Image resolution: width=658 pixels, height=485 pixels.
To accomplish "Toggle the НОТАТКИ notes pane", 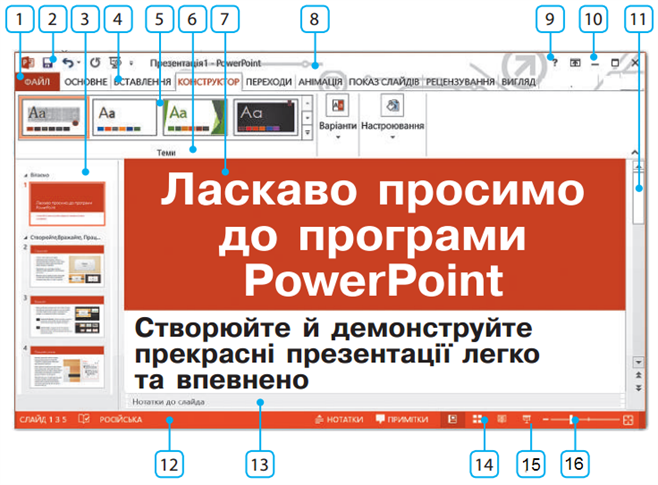I will click(338, 421).
